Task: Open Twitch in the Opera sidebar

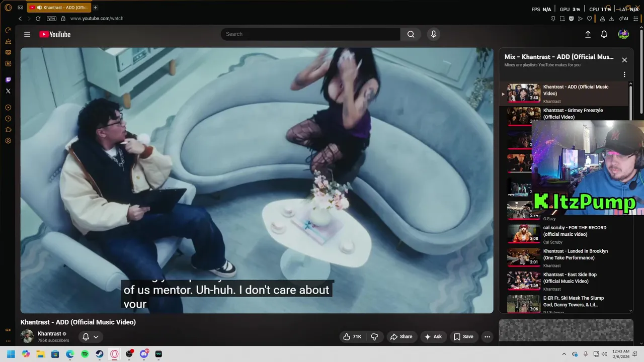Action: 8,80
